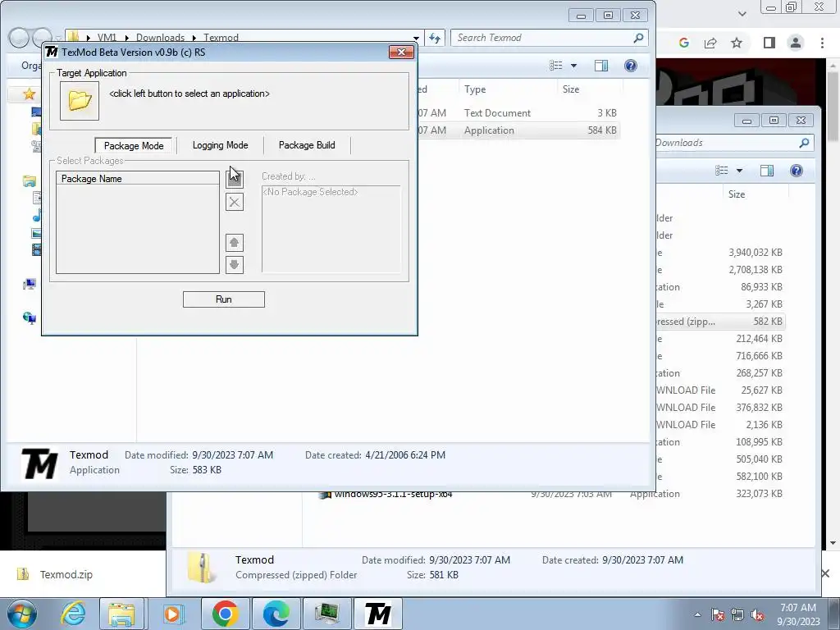Share this page icon in Chrome

click(x=710, y=43)
